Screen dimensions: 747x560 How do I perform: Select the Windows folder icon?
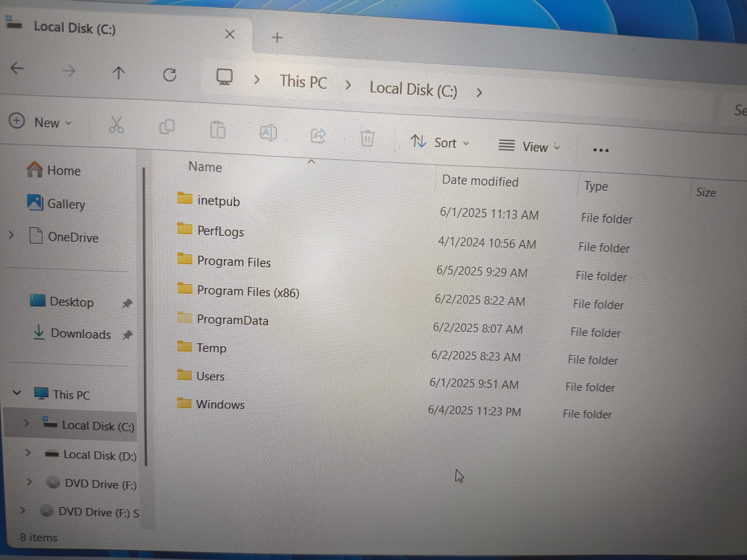coord(184,402)
